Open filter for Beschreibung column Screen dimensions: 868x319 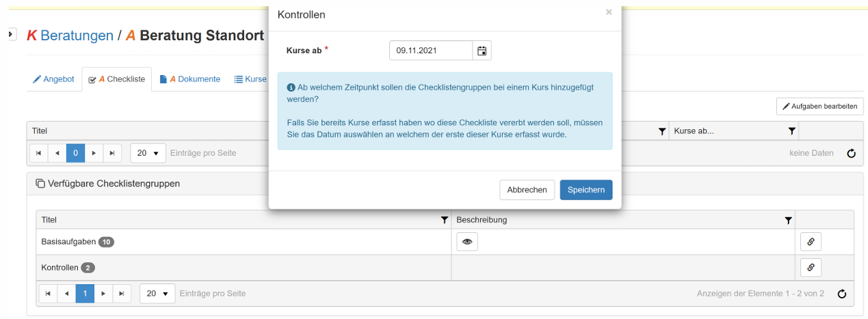pos(788,220)
